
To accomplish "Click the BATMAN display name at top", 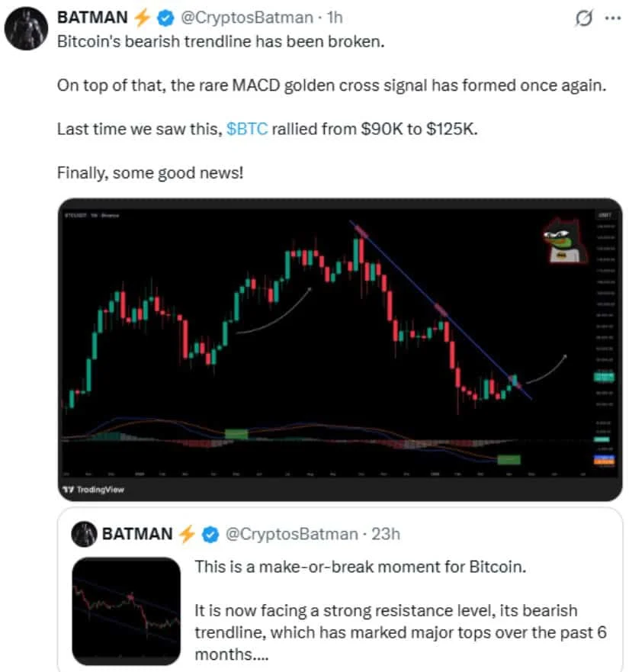I will 94,18.
